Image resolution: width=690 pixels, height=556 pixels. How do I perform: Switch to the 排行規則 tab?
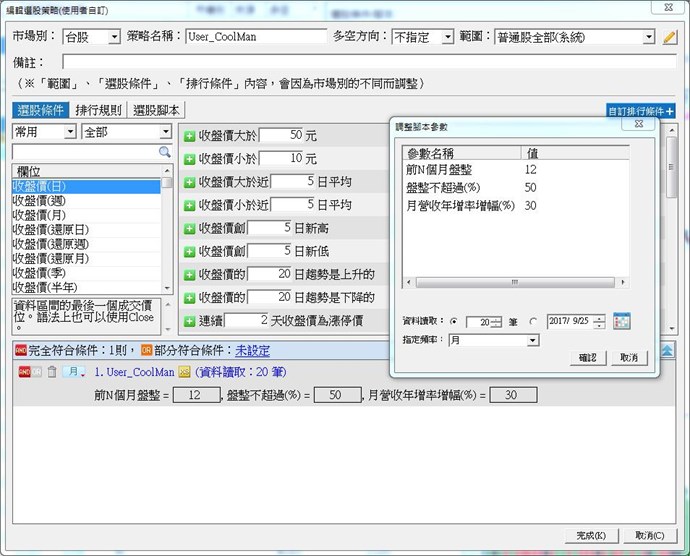(100, 110)
